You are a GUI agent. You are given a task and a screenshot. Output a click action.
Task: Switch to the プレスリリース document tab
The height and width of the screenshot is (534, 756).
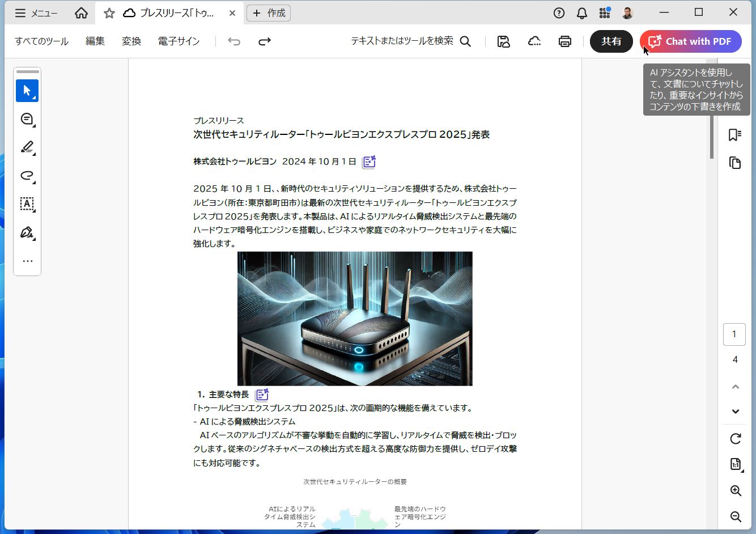[x=169, y=13]
